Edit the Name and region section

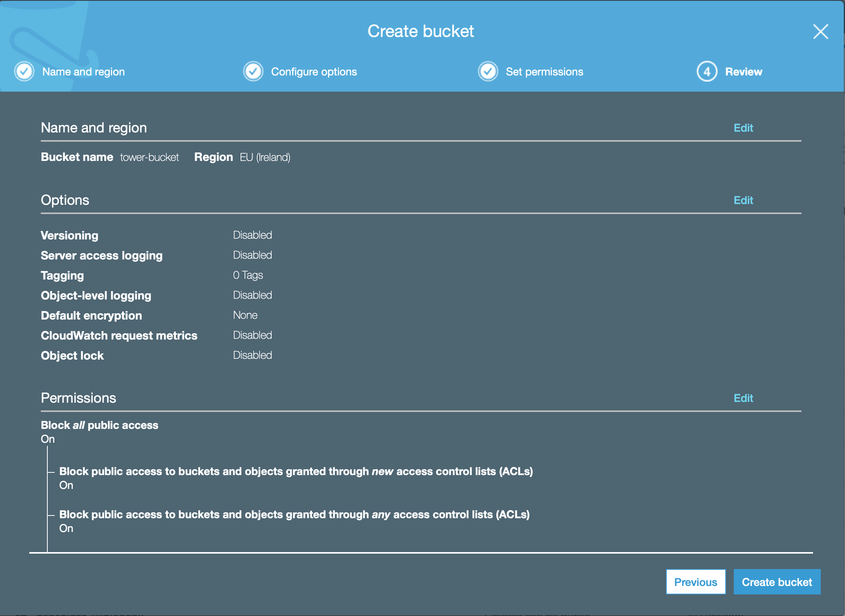tap(743, 128)
